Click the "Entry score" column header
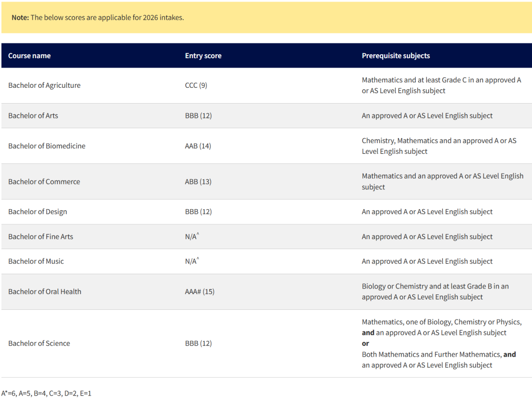This screenshot has height=399, width=532. [203, 56]
